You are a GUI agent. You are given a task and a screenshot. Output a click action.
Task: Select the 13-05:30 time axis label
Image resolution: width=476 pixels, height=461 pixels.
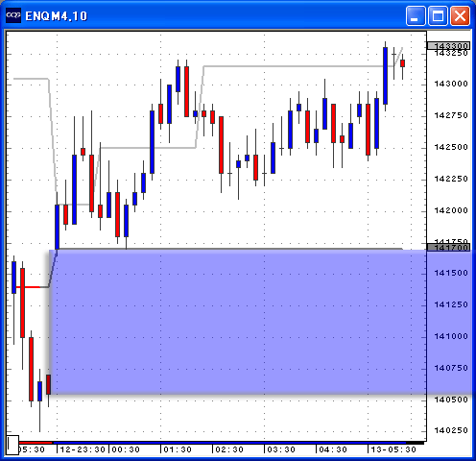tap(393, 449)
